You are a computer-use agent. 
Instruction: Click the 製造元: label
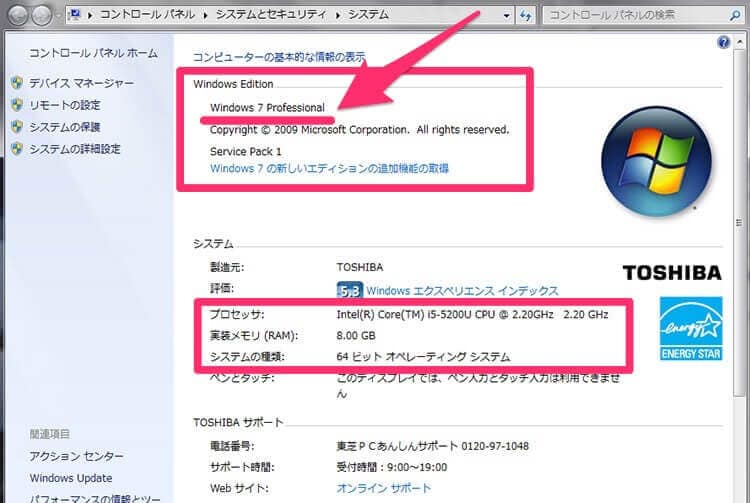coord(227,267)
